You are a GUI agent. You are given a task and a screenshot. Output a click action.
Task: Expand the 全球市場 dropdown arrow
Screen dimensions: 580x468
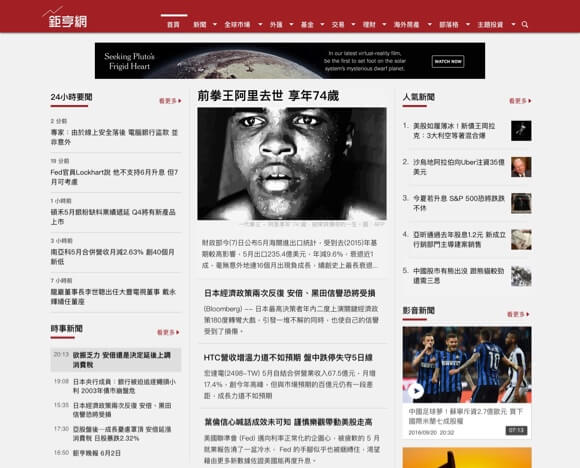[260, 25]
